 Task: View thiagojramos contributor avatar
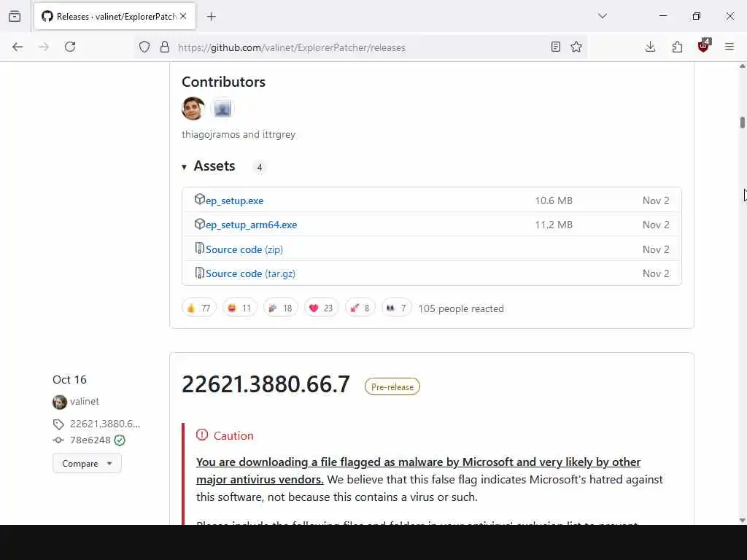click(193, 109)
